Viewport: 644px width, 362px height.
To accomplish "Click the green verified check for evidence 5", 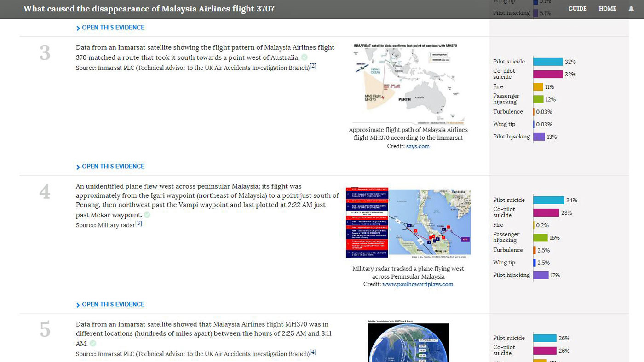I will 93,344.
